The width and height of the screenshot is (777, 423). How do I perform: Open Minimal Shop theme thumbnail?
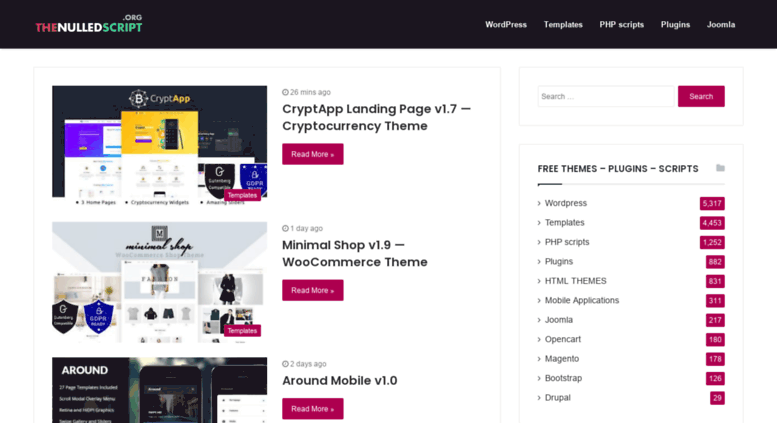(x=159, y=282)
